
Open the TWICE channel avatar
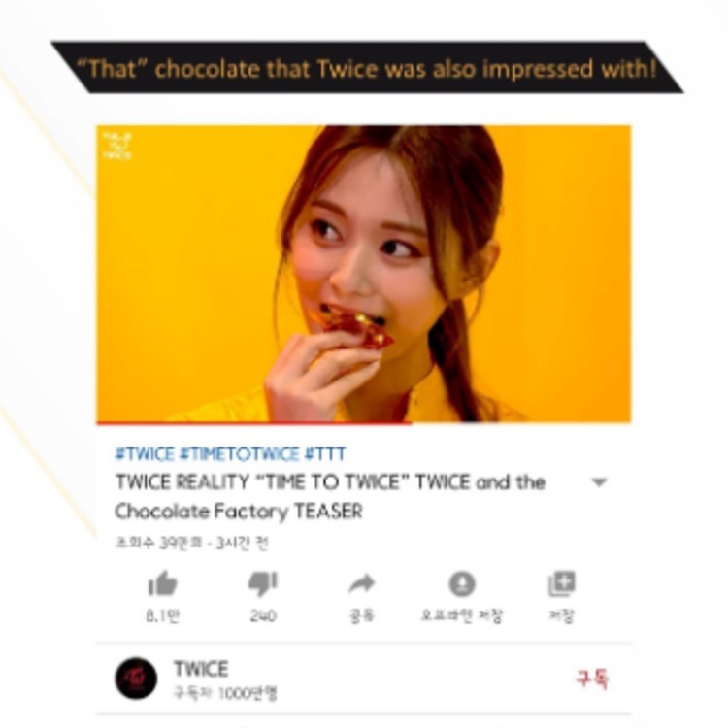click(x=136, y=678)
